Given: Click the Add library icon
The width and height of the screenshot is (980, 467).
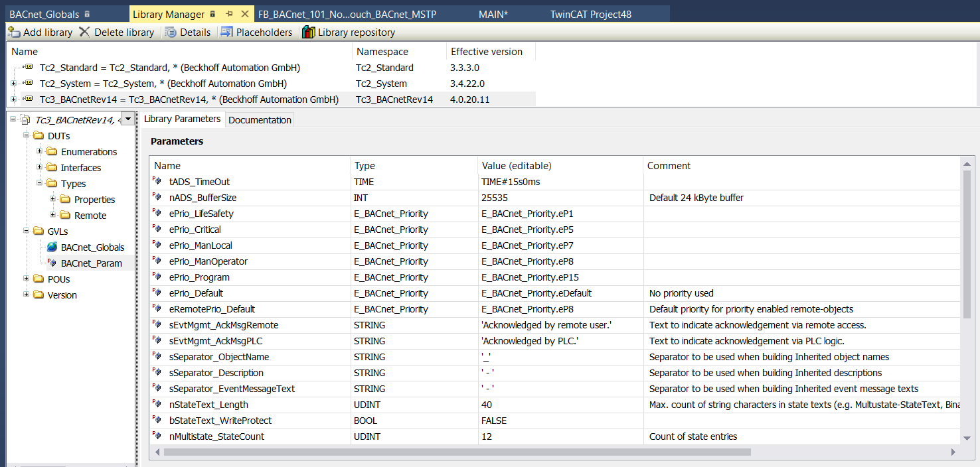Looking at the screenshot, I should [14, 32].
